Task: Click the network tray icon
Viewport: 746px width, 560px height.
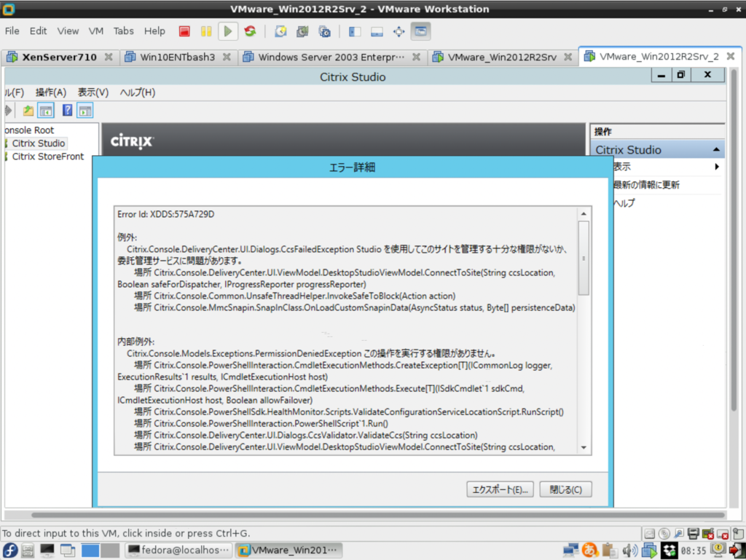Action: click(x=570, y=551)
